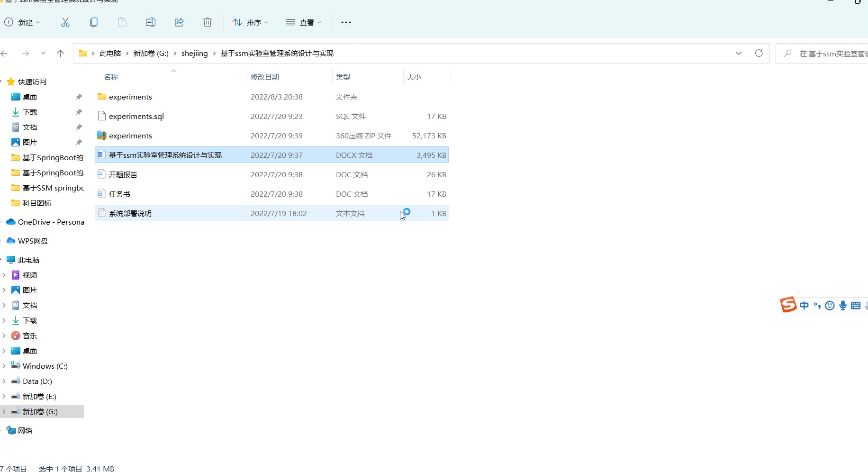This screenshot has height=472, width=868.
Task: Click the Delete trash can icon
Action: tap(208, 22)
